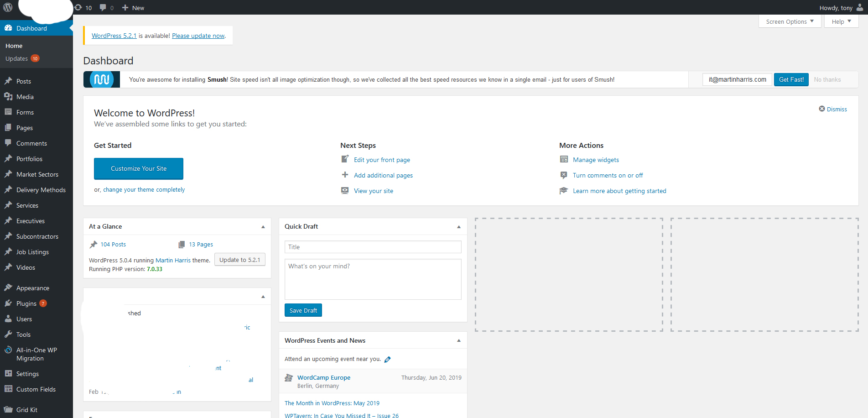868x418 pixels.
Task: Click the WordPress logo in admin bar
Action: pos(8,7)
